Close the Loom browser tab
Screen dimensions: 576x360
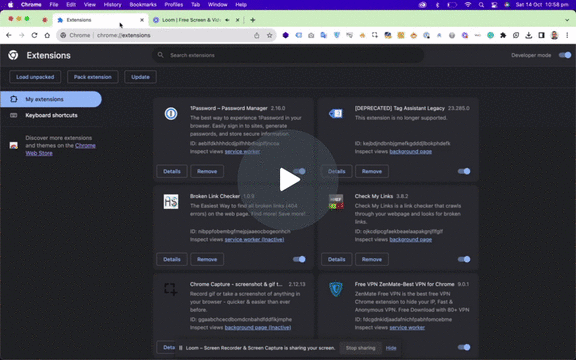[x=237, y=20]
